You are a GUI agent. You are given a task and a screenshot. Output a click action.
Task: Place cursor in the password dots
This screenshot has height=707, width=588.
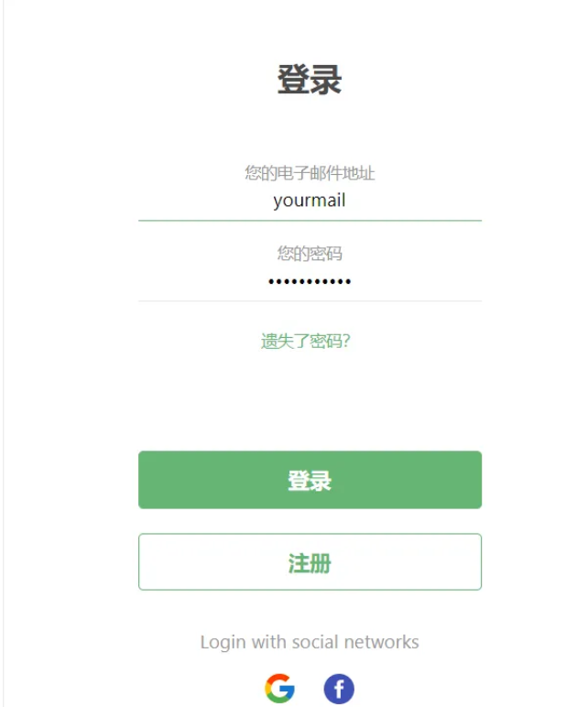pyautogui.click(x=310, y=281)
